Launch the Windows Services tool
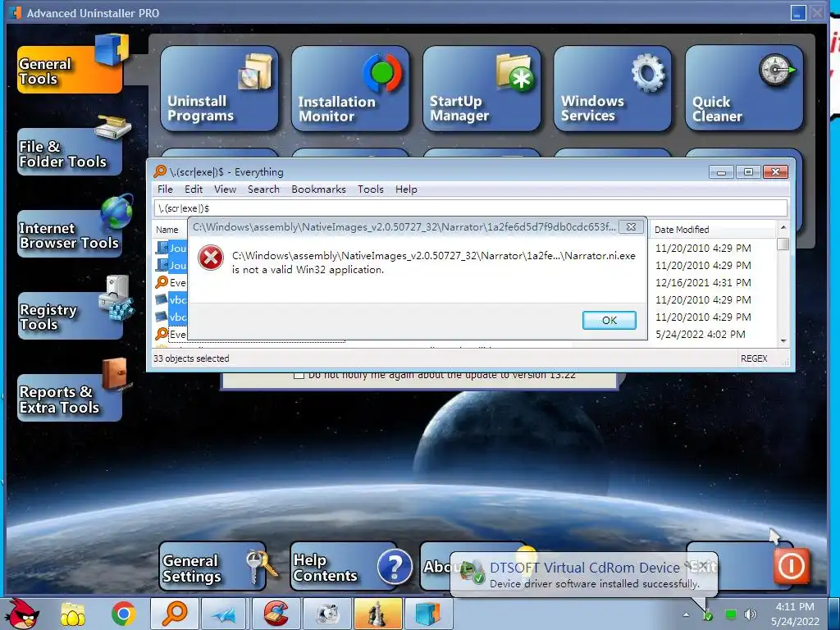Screen dimensions: 840x630 [612, 89]
